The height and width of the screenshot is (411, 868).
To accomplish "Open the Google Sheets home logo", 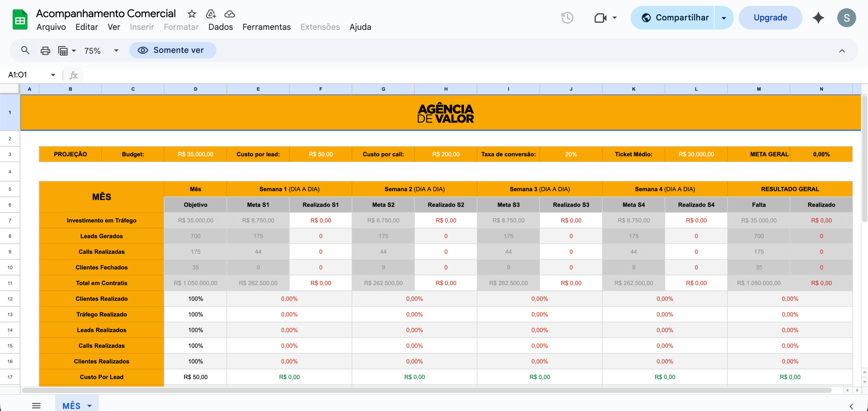I will (20, 19).
